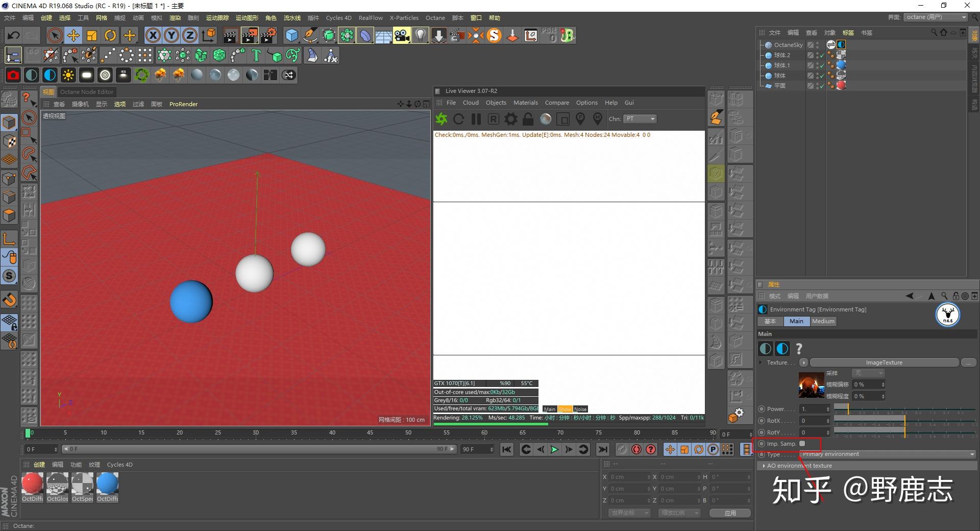The image size is (980, 531).
Task: Select the blue OctDiffuse material thumbnail
Action: coord(107,484)
